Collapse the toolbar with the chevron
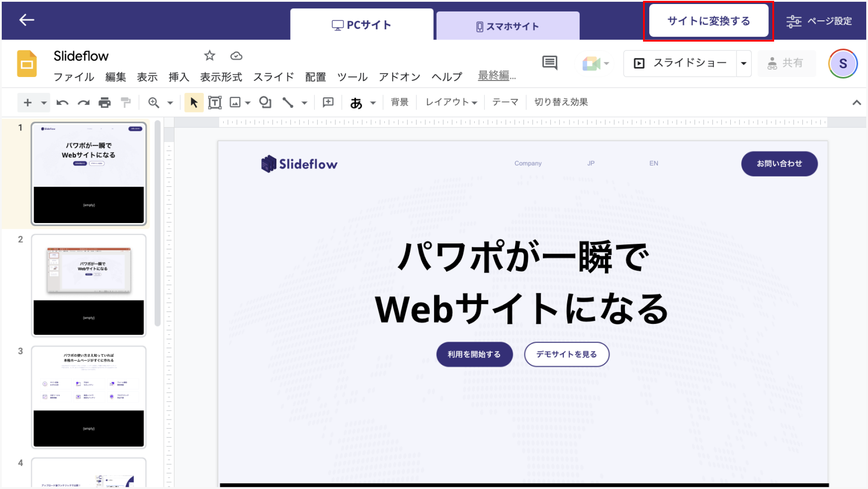The image size is (868, 489). [x=856, y=103]
